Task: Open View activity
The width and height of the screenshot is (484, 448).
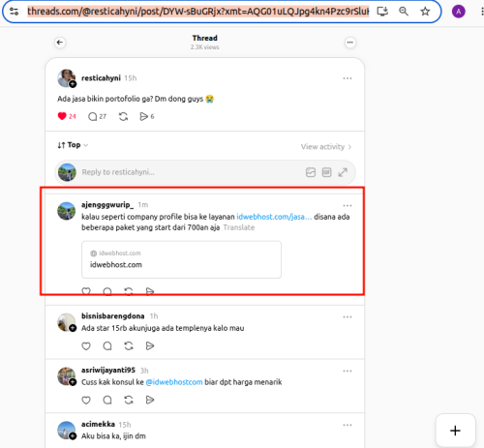Action: pos(326,147)
